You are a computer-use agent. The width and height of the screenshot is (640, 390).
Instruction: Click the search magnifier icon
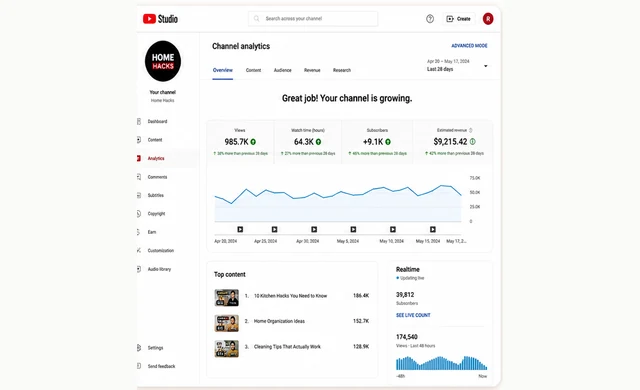(257, 19)
